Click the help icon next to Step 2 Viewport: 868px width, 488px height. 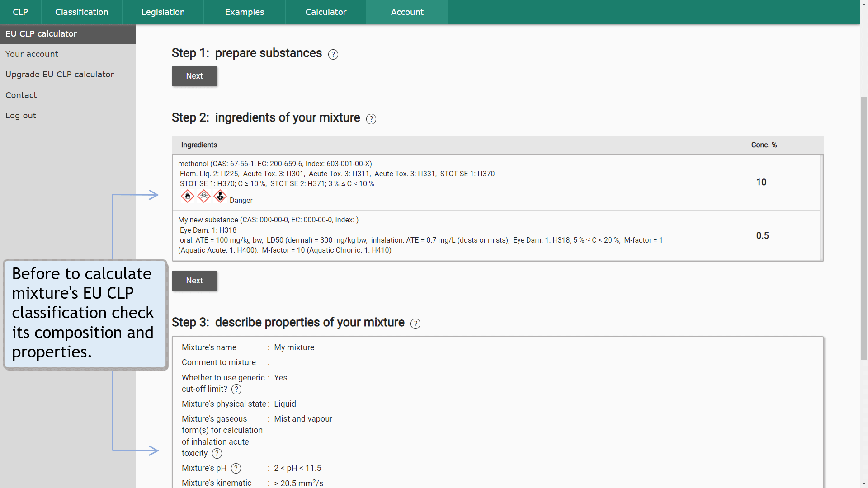pyautogui.click(x=370, y=118)
